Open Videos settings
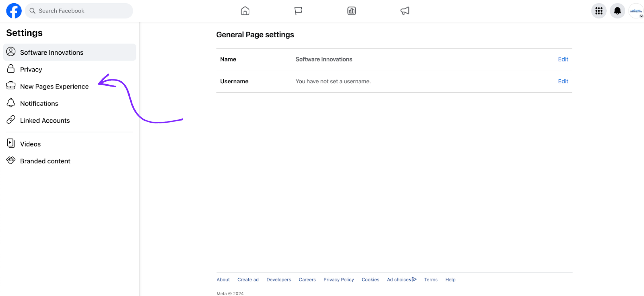This screenshot has height=296, width=644. click(70, 144)
